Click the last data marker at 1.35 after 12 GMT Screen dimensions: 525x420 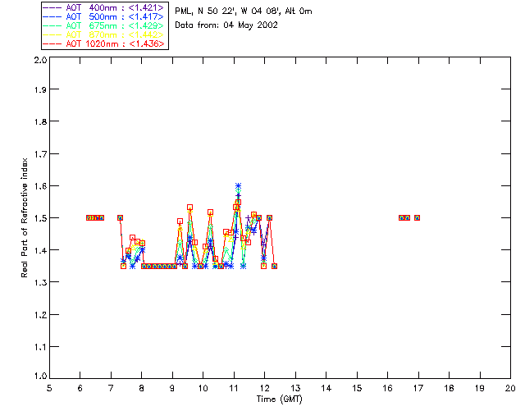(274, 266)
